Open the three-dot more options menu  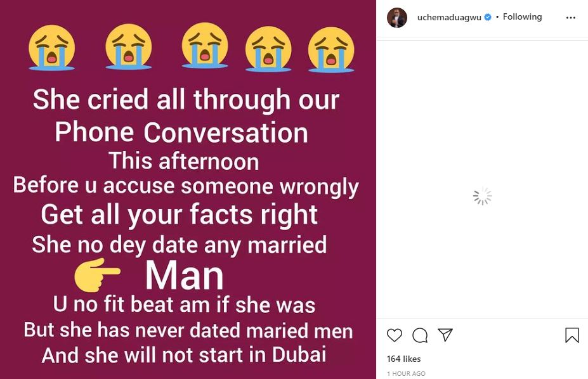click(571, 18)
